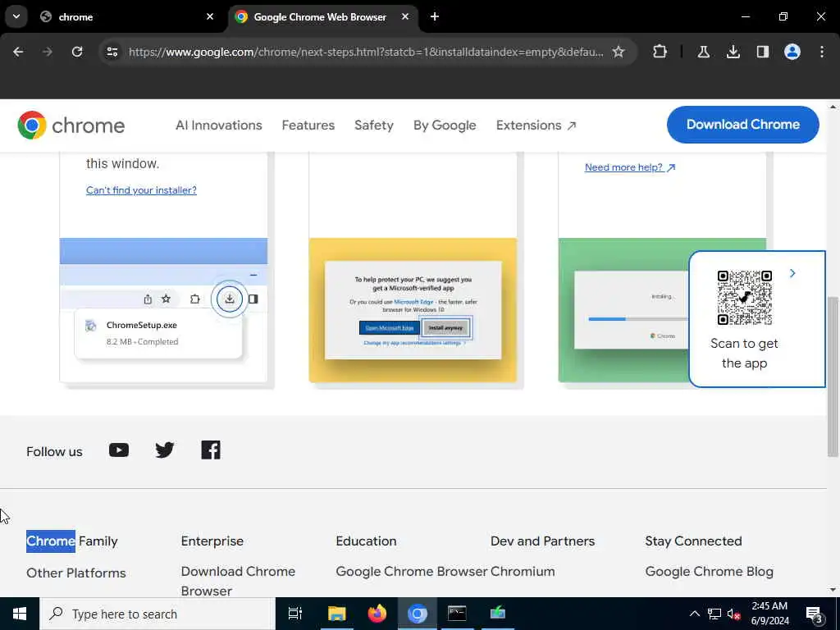Image resolution: width=840 pixels, height=630 pixels.
Task: Click the Chrome taskbar icon
Action: point(418,614)
